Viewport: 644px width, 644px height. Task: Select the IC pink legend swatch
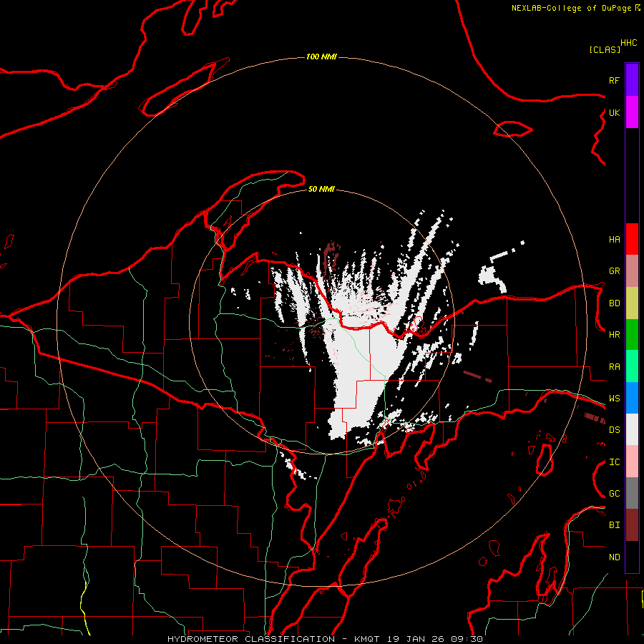click(x=632, y=462)
